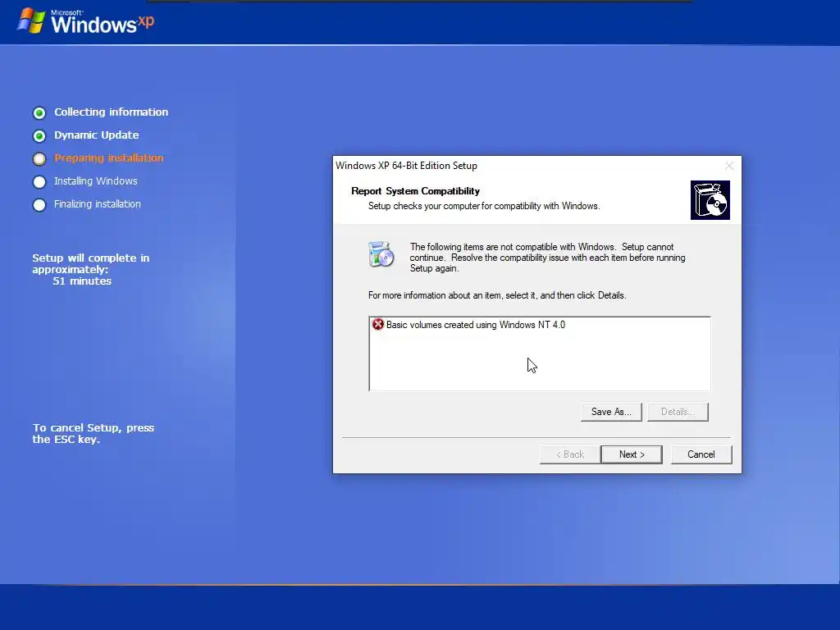The image size is (840, 630).
Task: Click the Windows XP flag logo
Action: [x=30, y=21]
